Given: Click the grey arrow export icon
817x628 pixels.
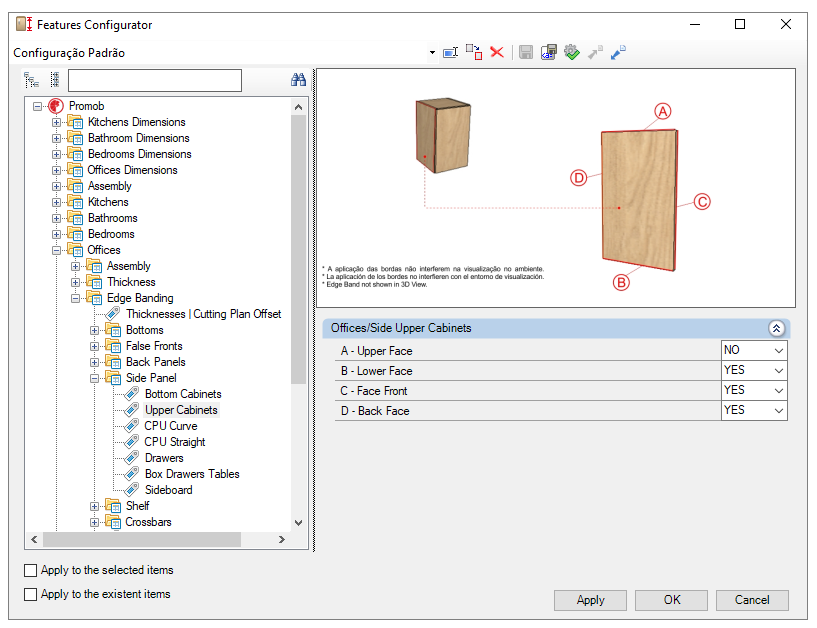Looking at the screenshot, I should tap(595, 52).
